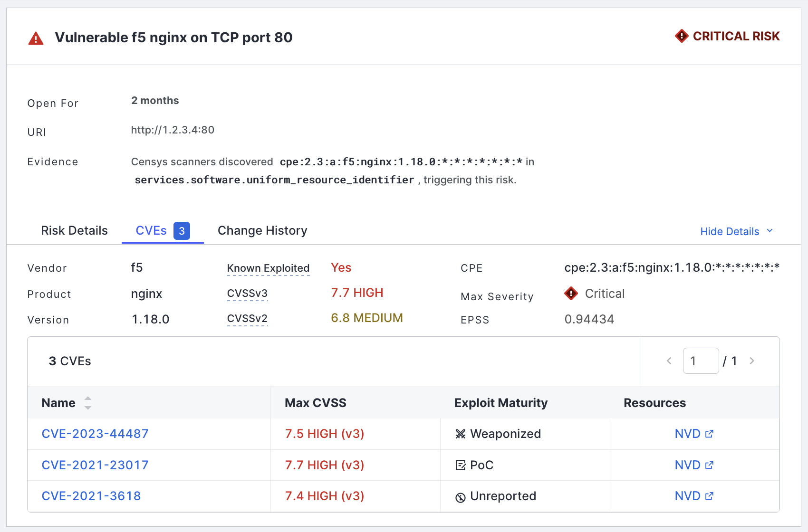Image resolution: width=808 pixels, height=532 pixels.
Task: Click the '3 CVEs' table heading
Action: click(70, 361)
